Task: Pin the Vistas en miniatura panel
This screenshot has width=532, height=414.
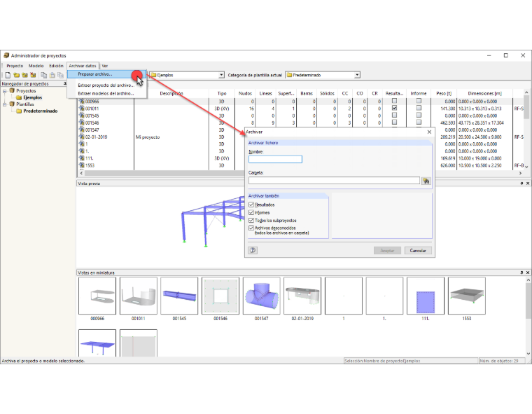Action: click(521, 272)
